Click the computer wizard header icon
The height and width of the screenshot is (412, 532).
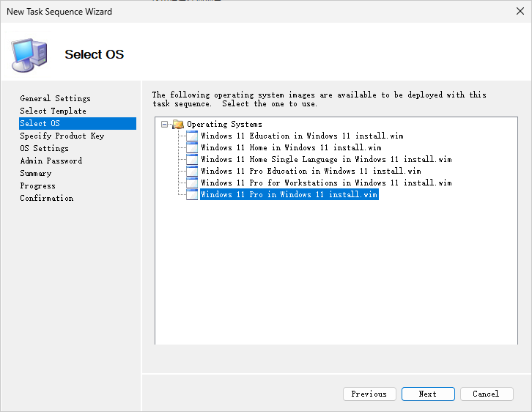click(x=29, y=54)
